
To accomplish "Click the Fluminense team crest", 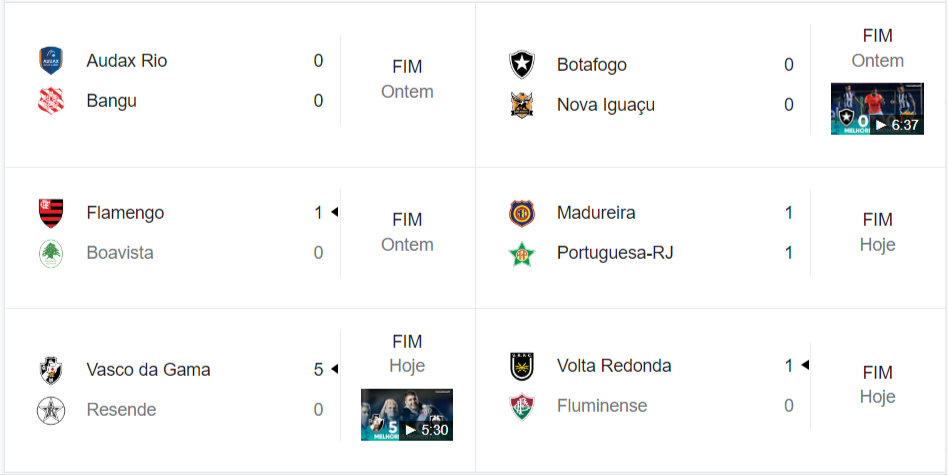I will click(x=521, y=406).
